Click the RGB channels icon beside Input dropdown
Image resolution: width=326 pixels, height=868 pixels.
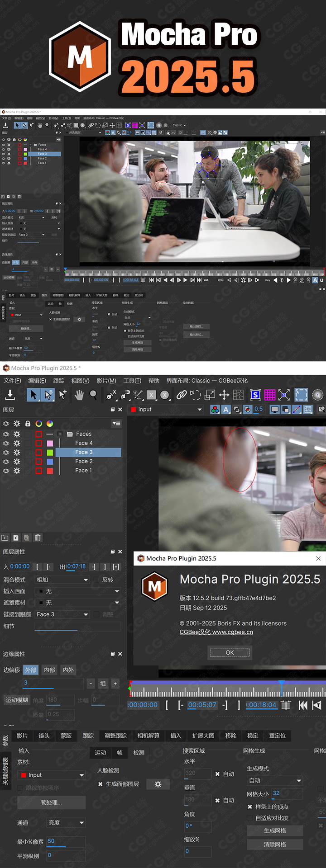(215, 409)
